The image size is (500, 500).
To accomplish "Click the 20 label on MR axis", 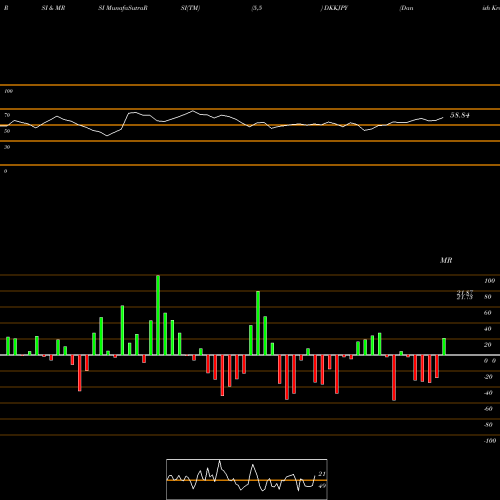I will pyautogui.click(x=488, y=345).
